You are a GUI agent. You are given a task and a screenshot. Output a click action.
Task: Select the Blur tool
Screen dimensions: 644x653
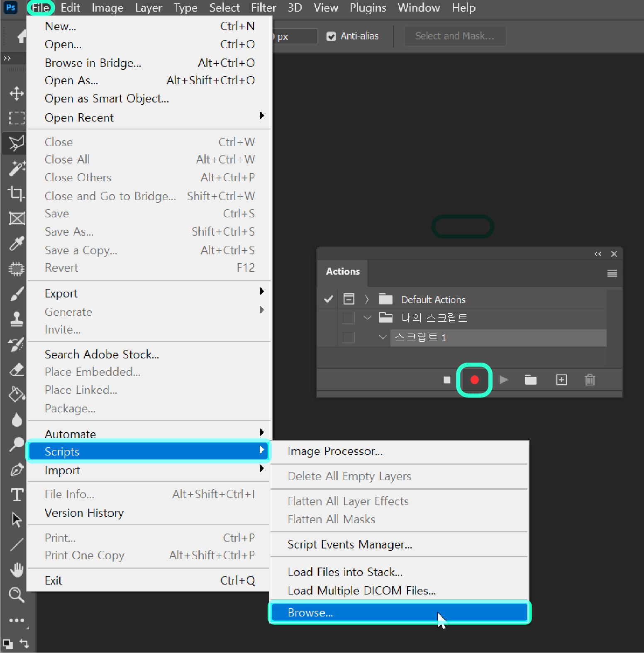pos(17,419)
